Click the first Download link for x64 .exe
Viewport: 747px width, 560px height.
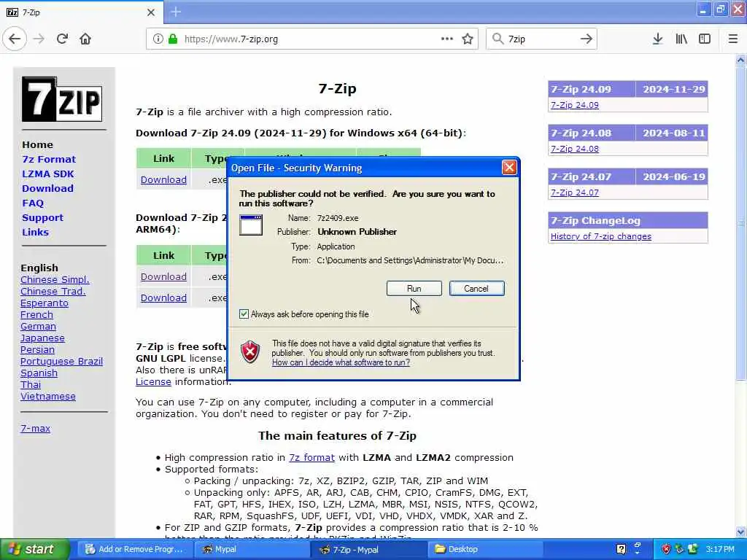pyautogui.click(x=163, y=180)
